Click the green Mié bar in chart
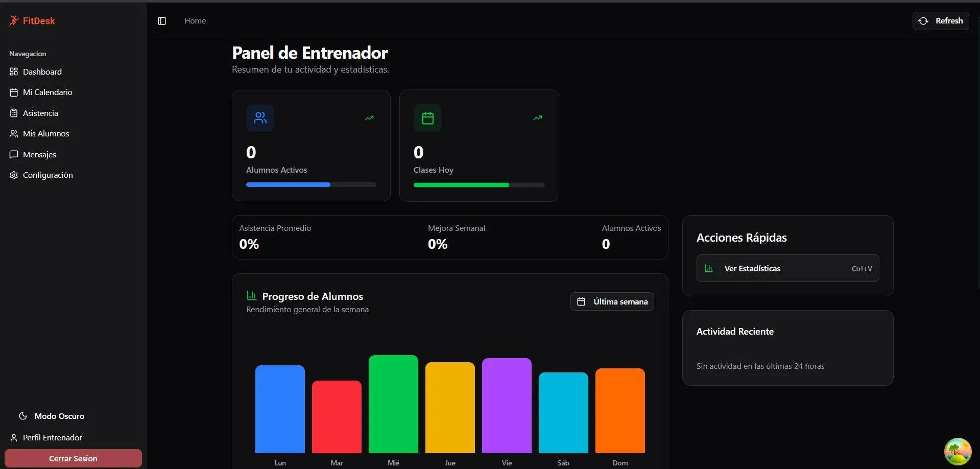Screen dimensions: 980x469 point(393,404)
